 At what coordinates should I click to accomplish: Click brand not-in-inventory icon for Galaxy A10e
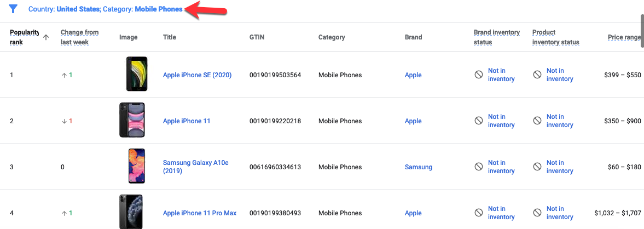tap(478, 167)
